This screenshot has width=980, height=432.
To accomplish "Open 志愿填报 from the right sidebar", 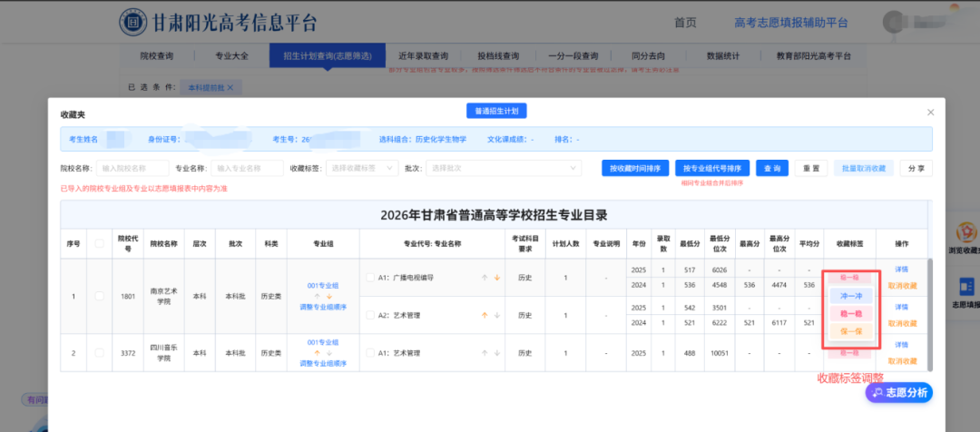I will pos(967,292).
